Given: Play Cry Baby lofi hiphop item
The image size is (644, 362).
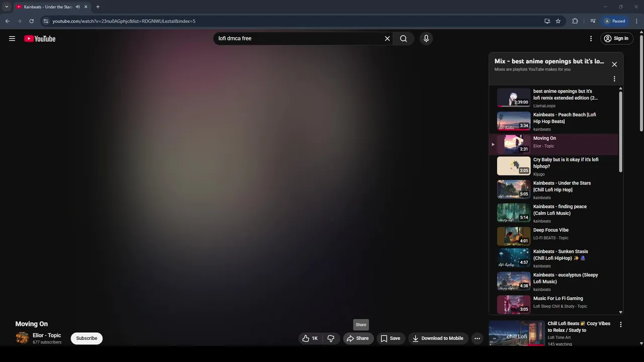Looking at the screenshot, I should pyautogui.click(x=553, y=166).
